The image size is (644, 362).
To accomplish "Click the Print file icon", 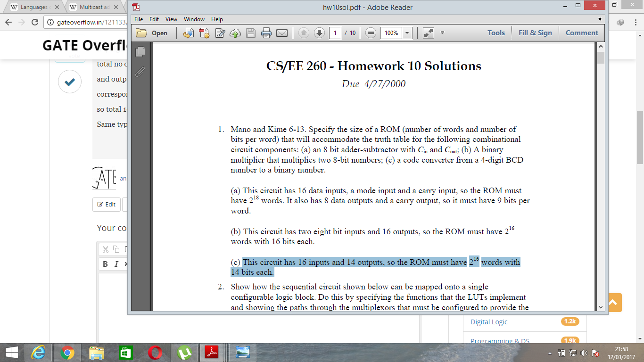I will [x=266, y=33].
